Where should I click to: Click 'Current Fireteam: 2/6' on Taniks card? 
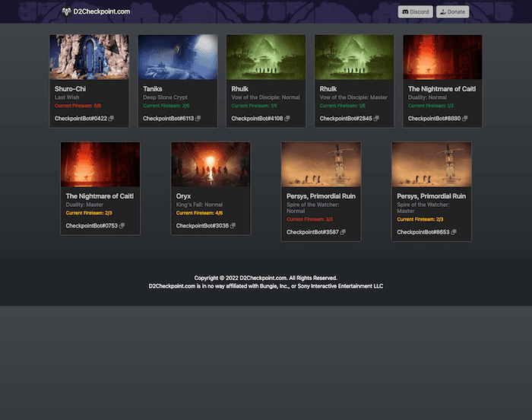(x=166, y=106)
